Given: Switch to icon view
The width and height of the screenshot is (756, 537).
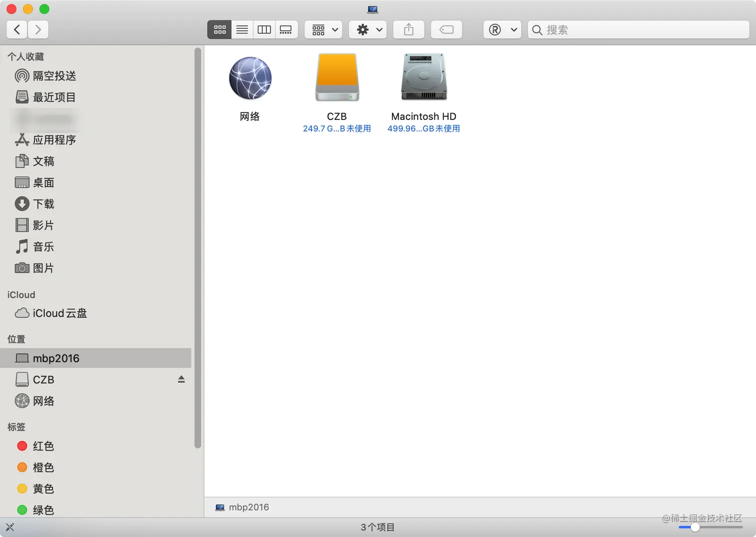Looking at the screenshot, I should click(x=219, y=29).
